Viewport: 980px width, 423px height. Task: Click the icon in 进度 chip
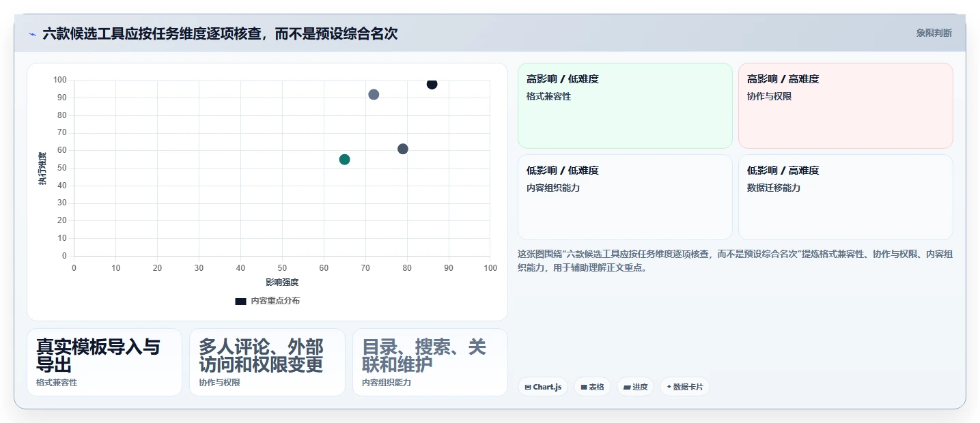[x=627, y=387]
